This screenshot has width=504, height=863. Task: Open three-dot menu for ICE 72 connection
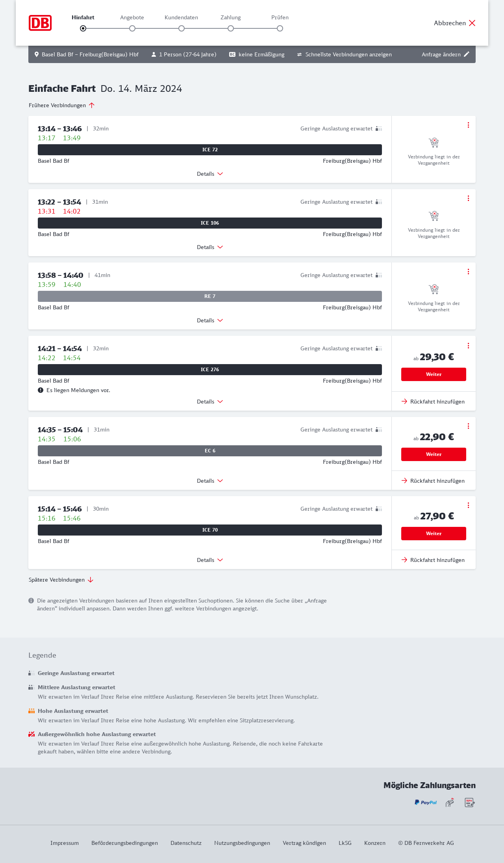(x=468, y=125)
